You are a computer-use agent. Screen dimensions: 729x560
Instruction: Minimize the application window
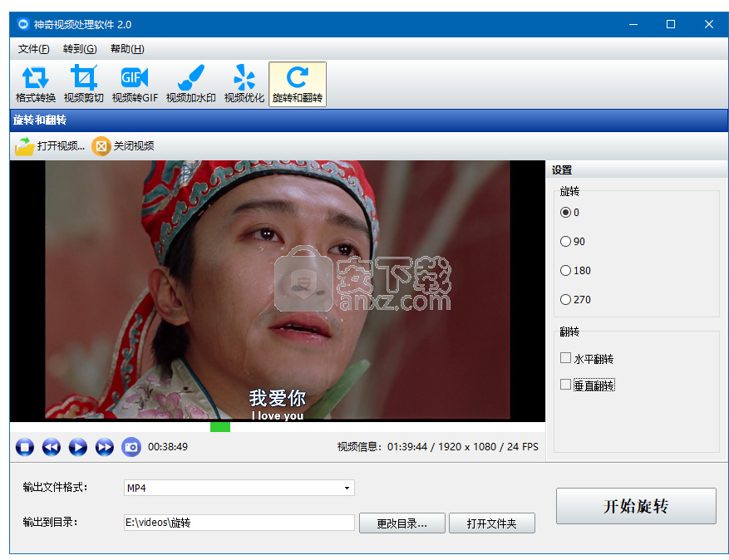[x=633, y=24]
